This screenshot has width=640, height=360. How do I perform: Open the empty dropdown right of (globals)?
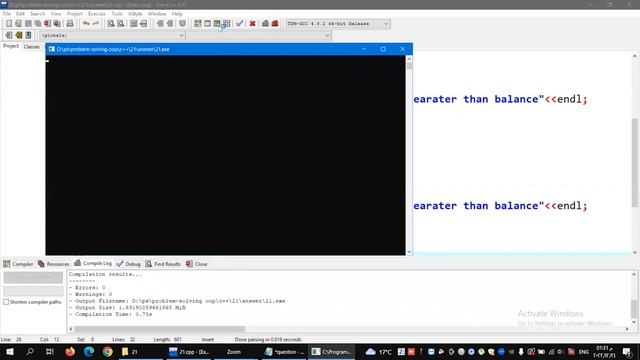327,36
